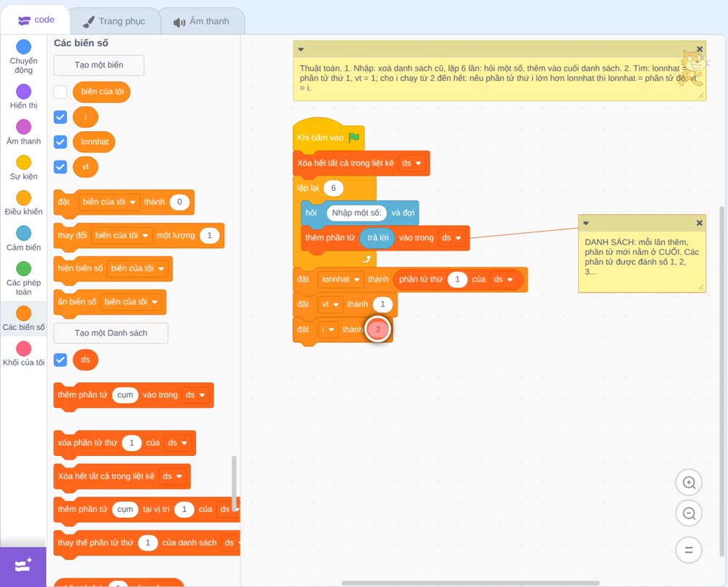This screenshot has width=728, height=587.
Task: Click the lặp lại count field 6
Action: [x=333, y=188]
